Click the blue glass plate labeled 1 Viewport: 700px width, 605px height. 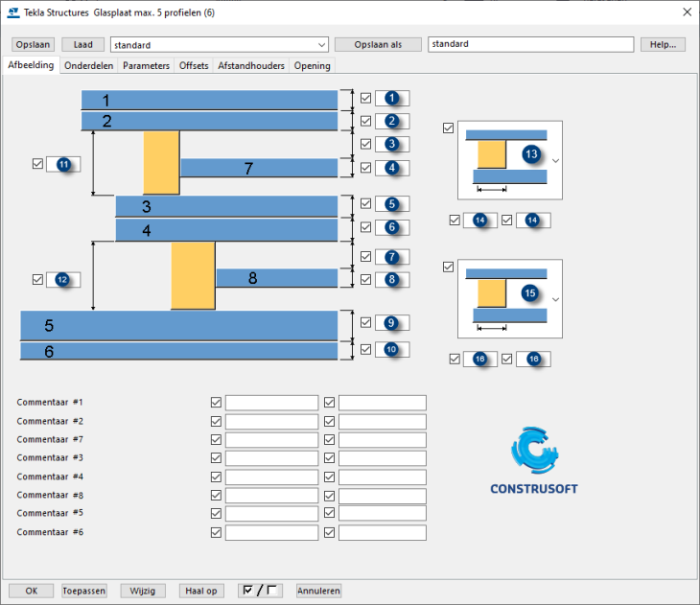point(209,100)
